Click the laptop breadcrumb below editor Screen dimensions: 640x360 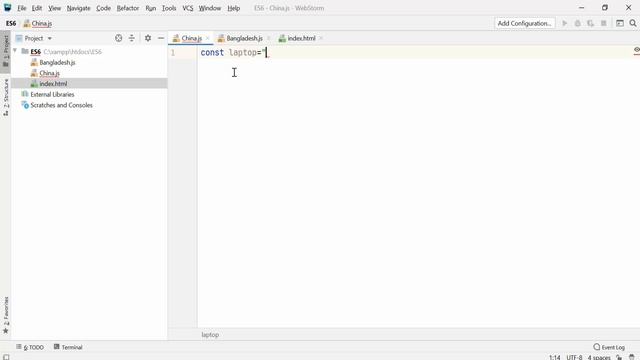coord(210,335)
